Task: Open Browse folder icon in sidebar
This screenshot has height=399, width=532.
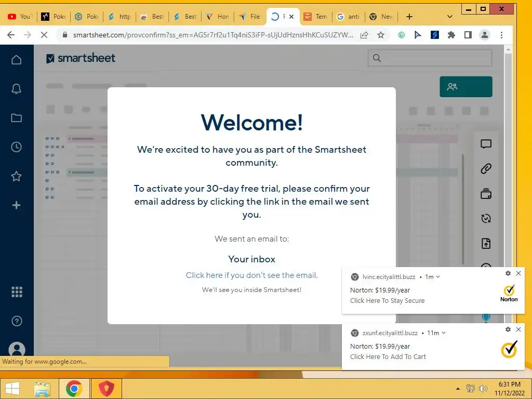Action: pos(16,118)
